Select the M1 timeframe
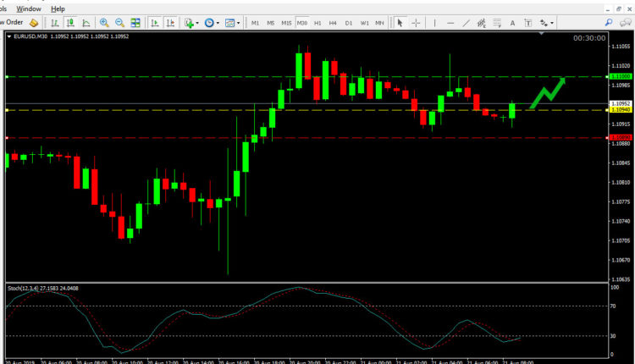 tap(255, 23)
